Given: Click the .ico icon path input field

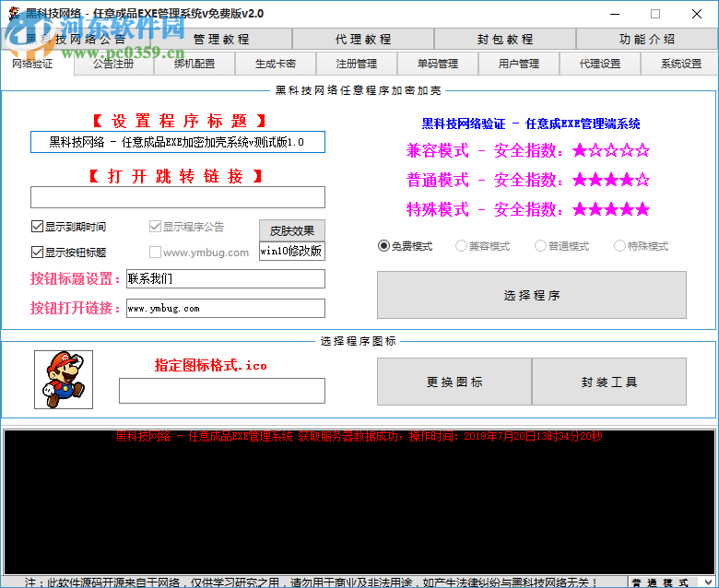Looking at the screenshot, I should pyautogui.click(x=222, y=391).
